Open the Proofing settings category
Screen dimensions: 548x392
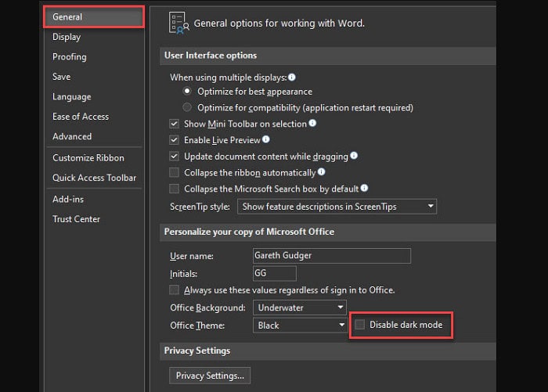69,56
